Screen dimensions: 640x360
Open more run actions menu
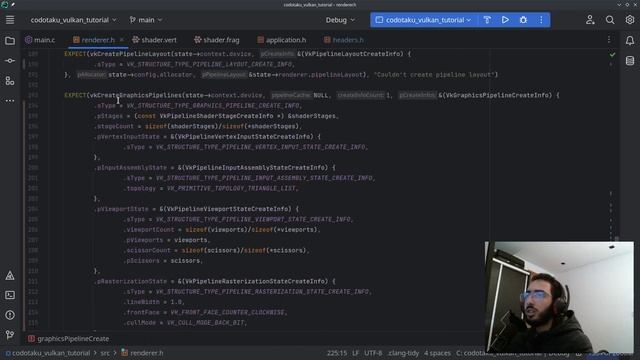[541, 20]
